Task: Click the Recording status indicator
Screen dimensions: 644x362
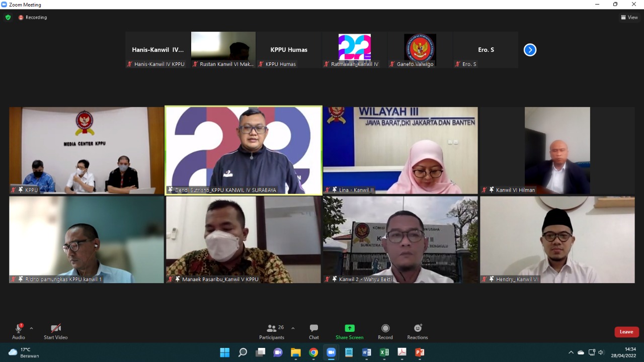Action: (x=33, y=18)
